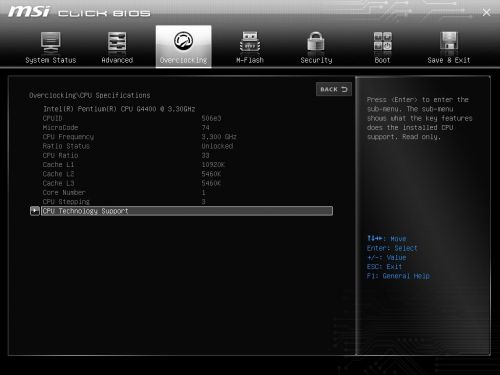Switch to the Security tab label
The image size is (500, 375).
[316, 60]
